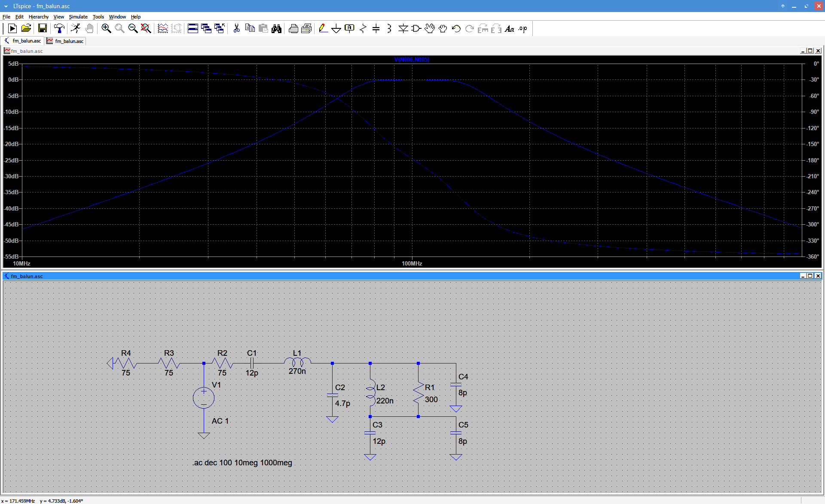Click the Tile windows horizontally icon
The height and width of the screenshot is (504, 825).
193,28
